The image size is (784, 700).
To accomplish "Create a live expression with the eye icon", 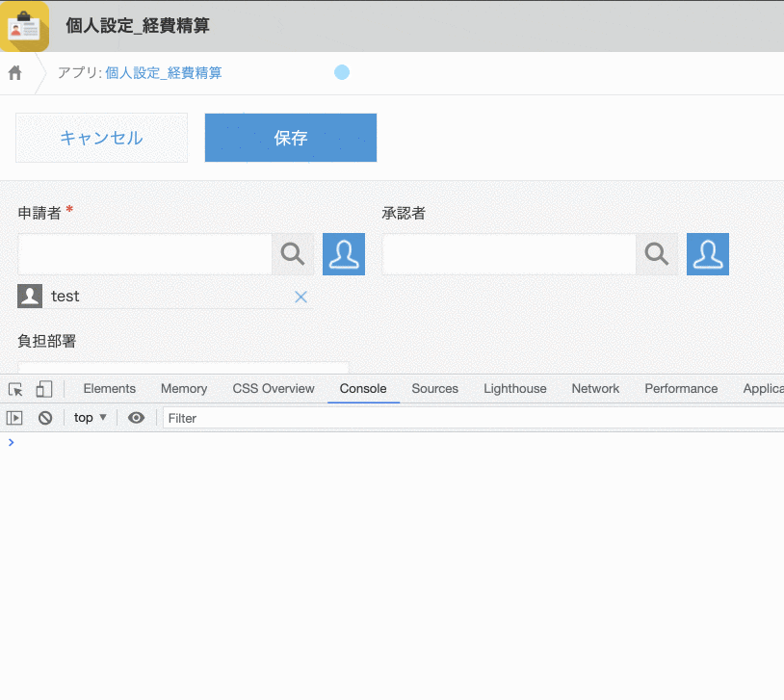I will click(x=136, y=417).
